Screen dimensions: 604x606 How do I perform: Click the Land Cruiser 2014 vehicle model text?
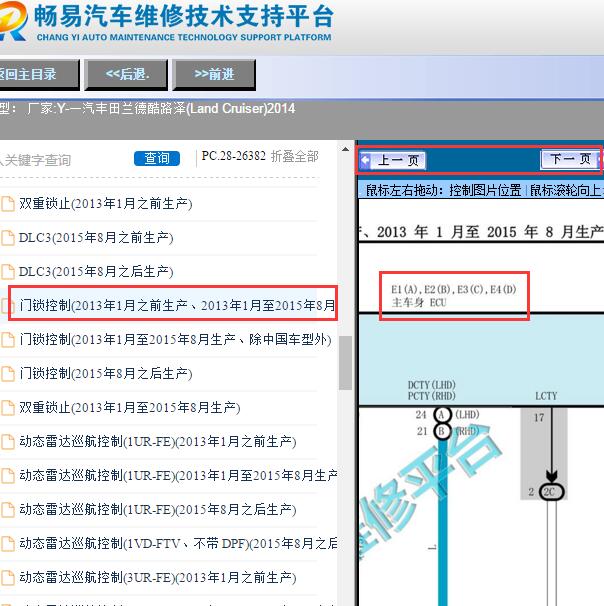(161, 109)
